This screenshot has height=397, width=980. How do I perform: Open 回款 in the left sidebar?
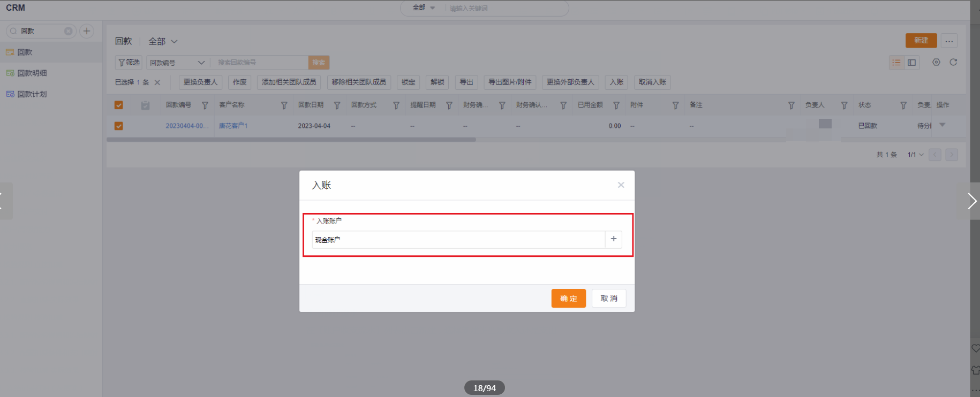click(51, 52)
